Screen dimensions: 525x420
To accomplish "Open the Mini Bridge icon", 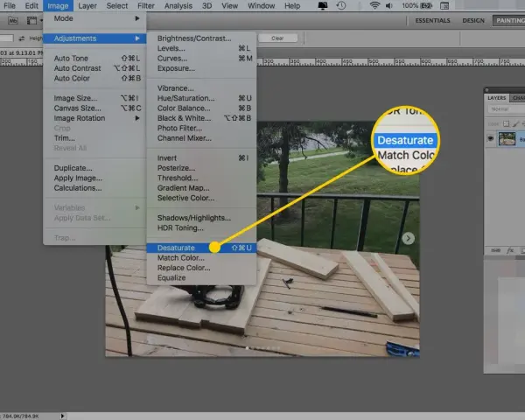I will pos(13,21).
